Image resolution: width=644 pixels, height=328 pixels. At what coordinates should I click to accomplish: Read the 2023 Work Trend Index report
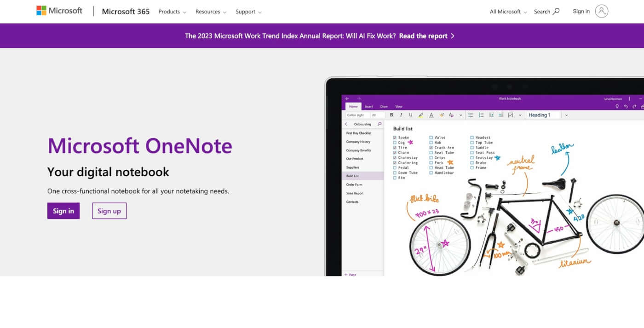(x=423, y=35)
